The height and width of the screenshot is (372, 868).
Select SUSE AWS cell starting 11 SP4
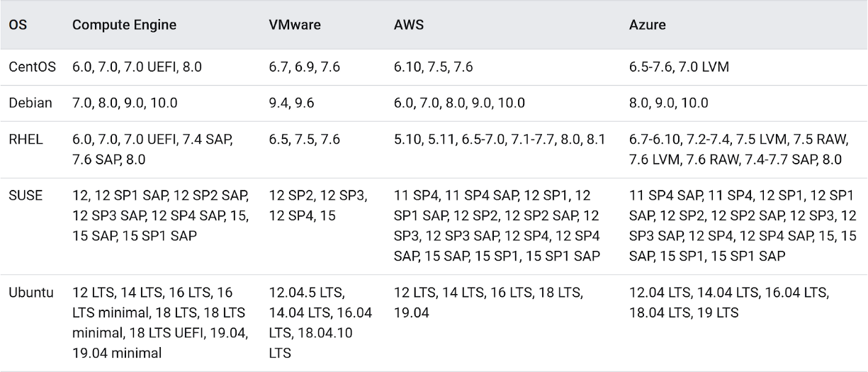pos(497,225)
